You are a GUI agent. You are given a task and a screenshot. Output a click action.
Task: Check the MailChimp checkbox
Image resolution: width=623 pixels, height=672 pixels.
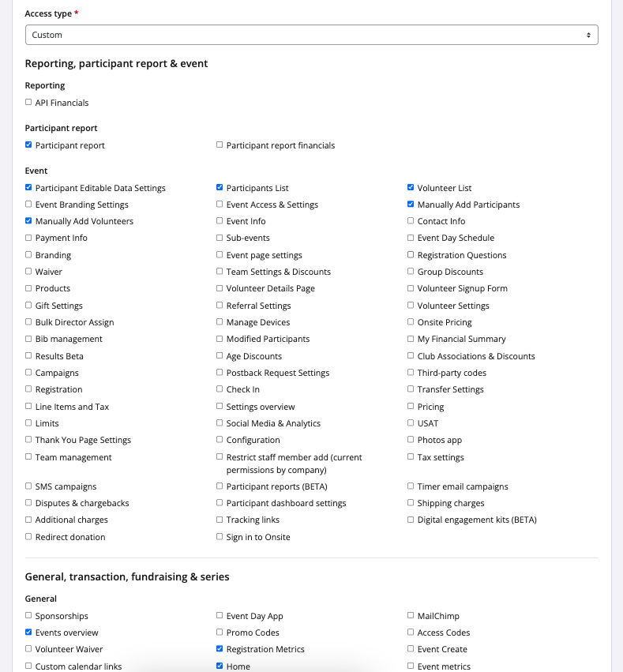411,616
